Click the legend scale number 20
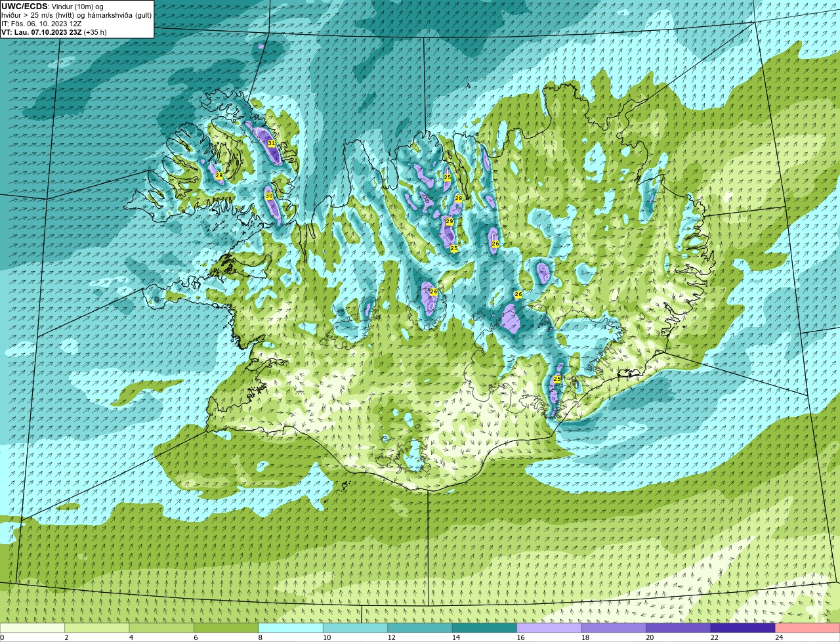The image size is (840, 642). 650,637
